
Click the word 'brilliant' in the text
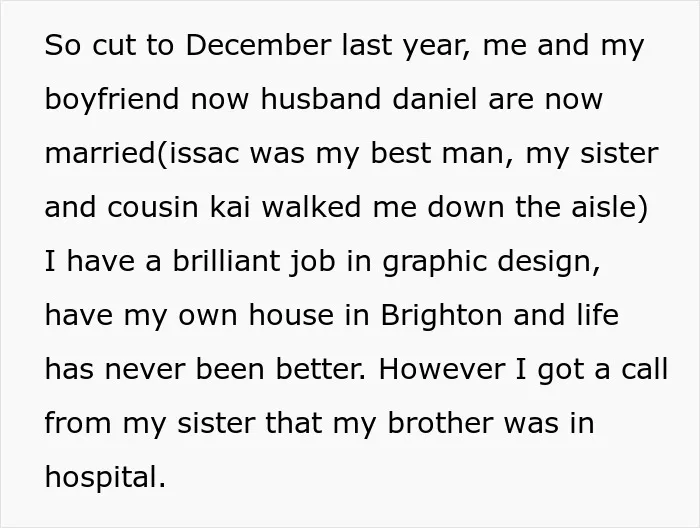tap(226, 261)
